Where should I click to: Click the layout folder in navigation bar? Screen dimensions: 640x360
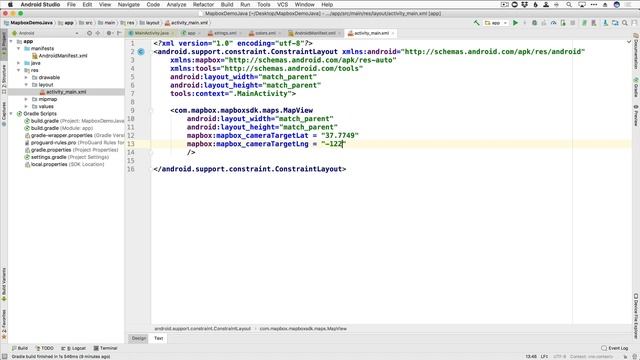point(150,23)
